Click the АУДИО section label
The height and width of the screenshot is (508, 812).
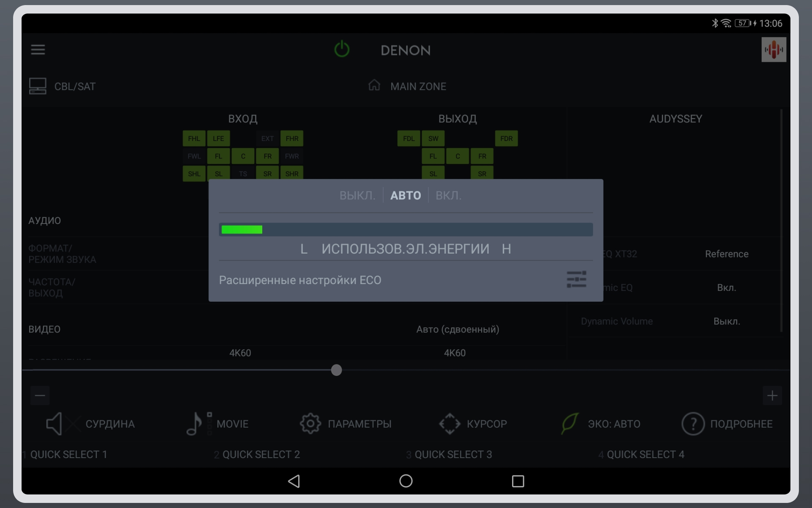[x=44, y=221]
